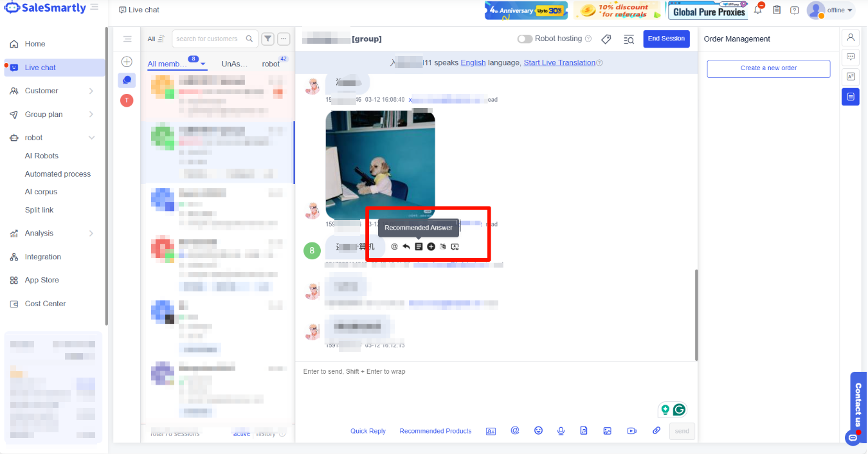Open the dog photo in chat
868x458 pixels.
tap(380, 165)
